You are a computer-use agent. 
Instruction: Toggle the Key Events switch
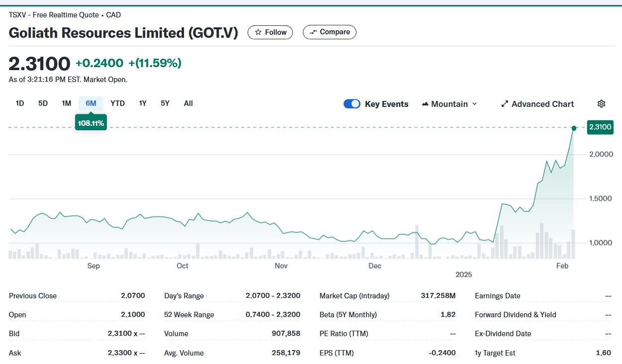click(x=352, y=104)
